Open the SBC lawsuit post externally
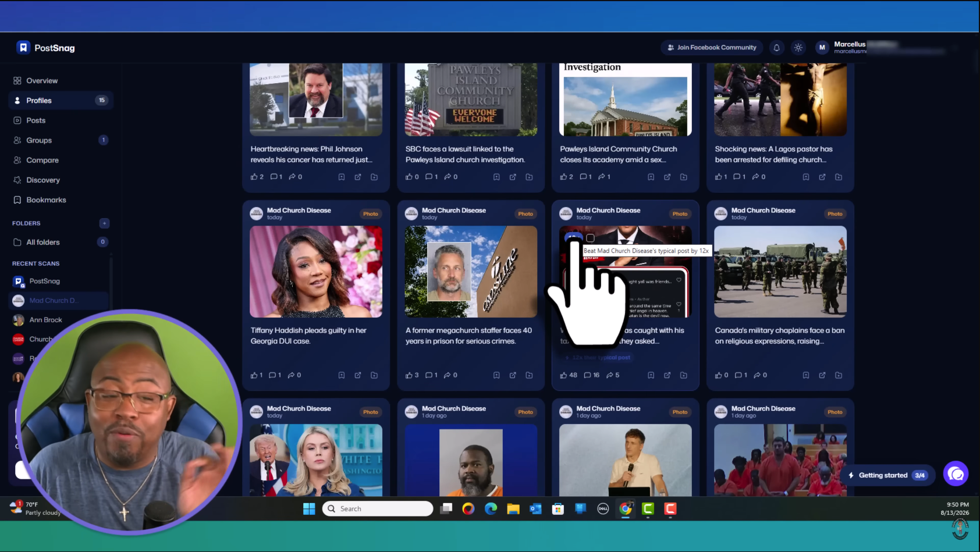The image size is (980, 552). point(513,177)
